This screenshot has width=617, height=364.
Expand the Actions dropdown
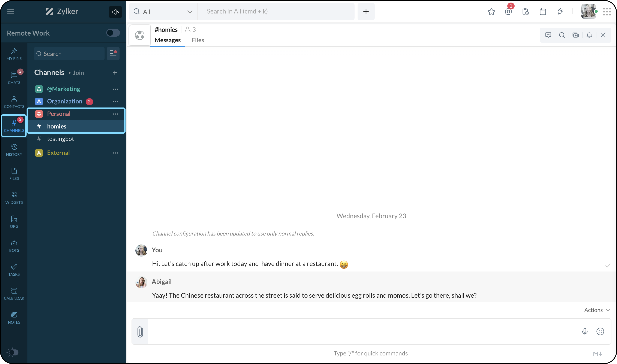[597, 310]
